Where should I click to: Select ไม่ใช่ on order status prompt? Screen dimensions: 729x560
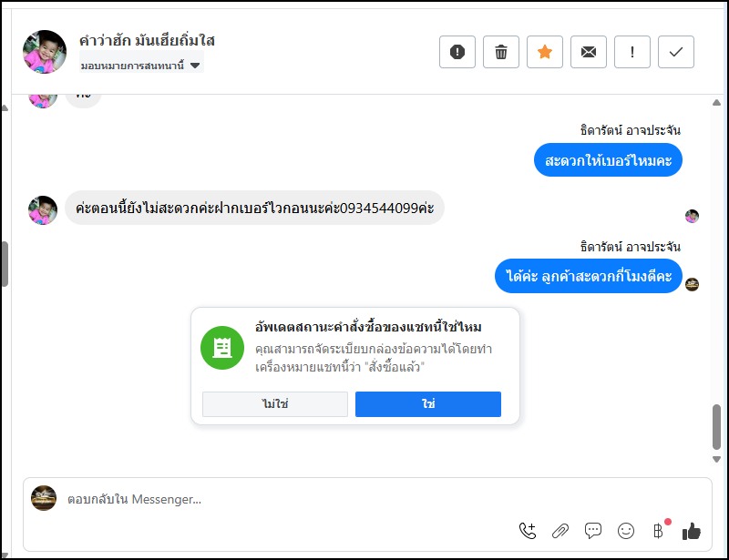[275, 404]
